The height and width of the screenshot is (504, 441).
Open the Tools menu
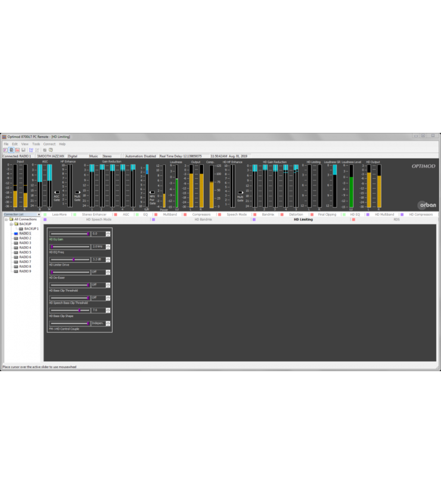36,144
